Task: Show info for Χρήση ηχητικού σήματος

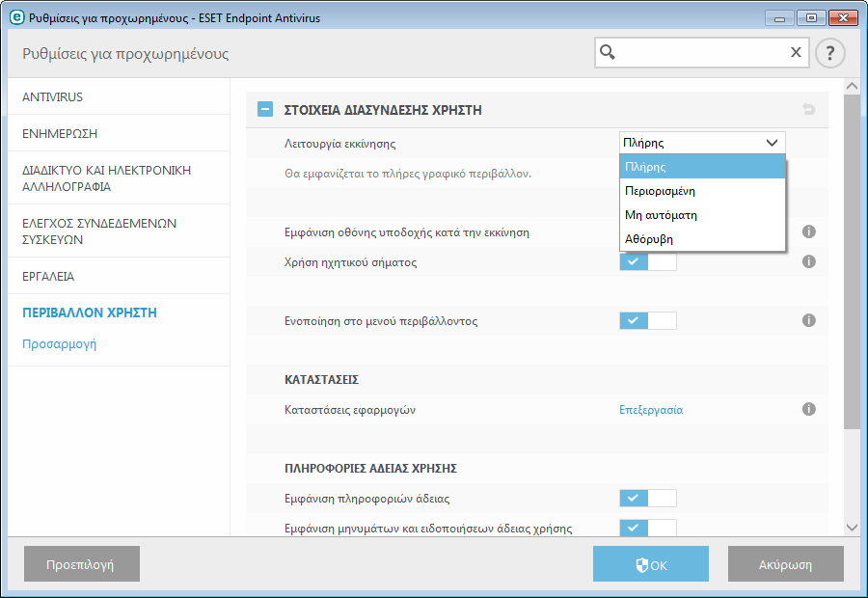Action: tap(809, 261)
